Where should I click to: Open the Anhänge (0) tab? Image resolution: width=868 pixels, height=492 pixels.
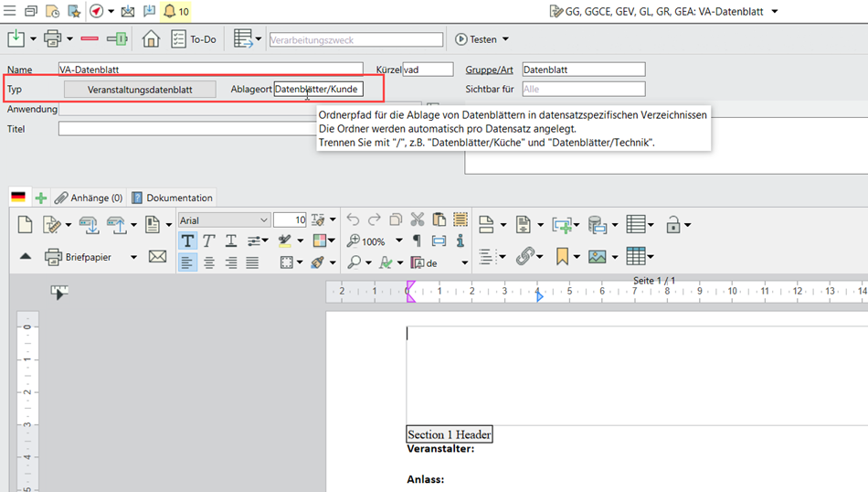tap(89, 198)
